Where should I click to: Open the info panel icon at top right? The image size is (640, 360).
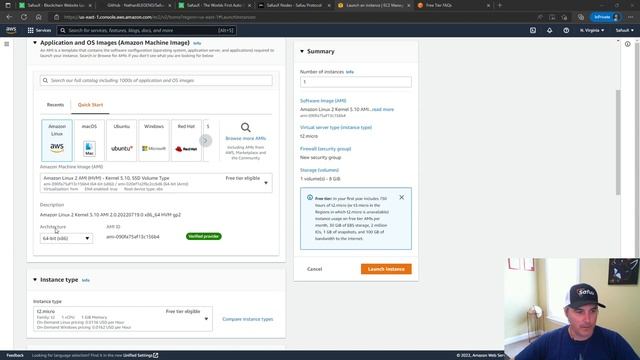[x=627, y=44]
